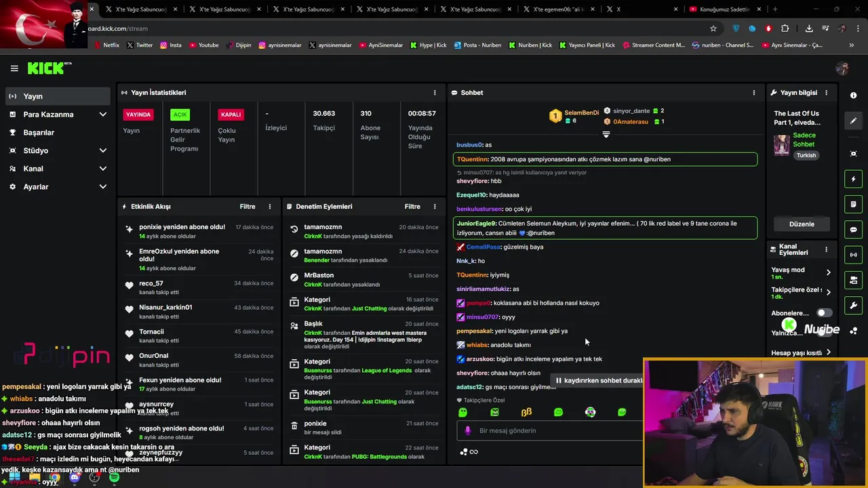The image size is (868, 488).
Task: Click the note page icon in right toolbar
Action: [x=853, y=204]
